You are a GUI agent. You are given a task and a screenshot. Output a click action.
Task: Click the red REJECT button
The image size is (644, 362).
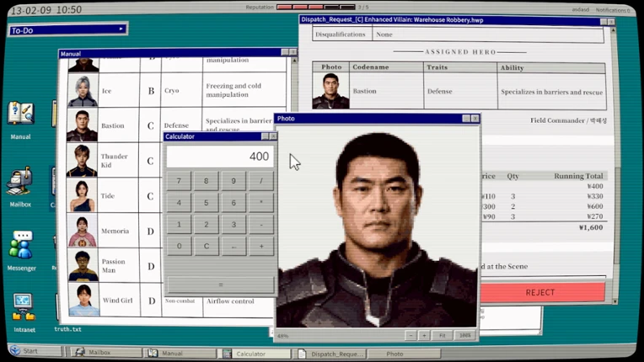coord(539,292)
